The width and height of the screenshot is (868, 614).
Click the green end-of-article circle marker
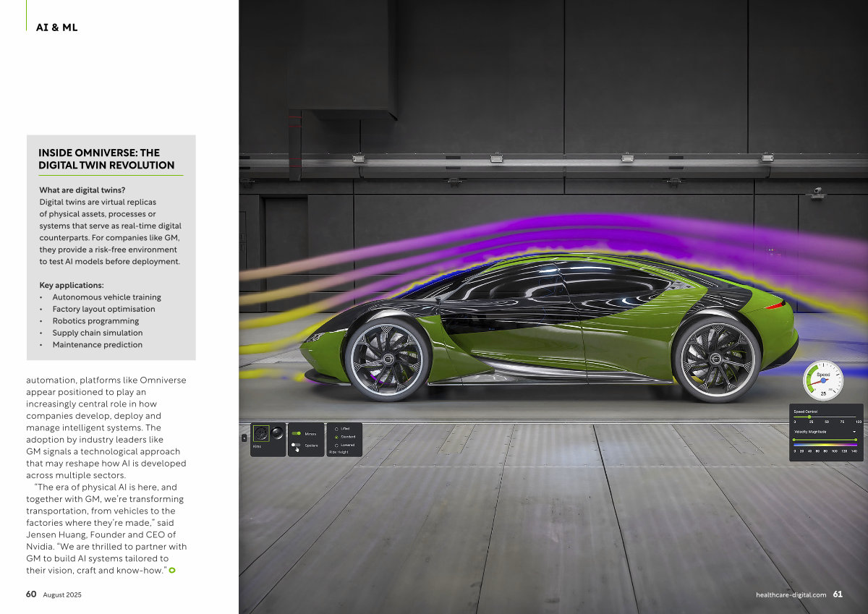[x=172, y=571]
